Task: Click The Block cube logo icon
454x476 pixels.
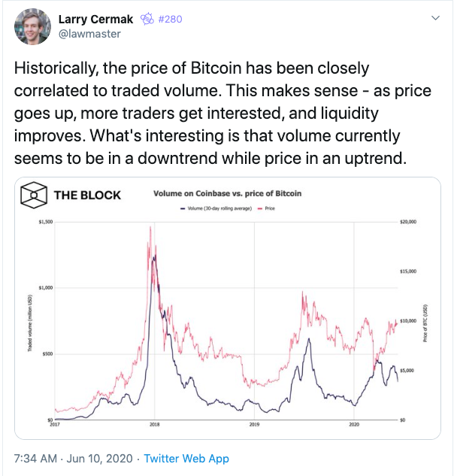Action: (34, 195)
